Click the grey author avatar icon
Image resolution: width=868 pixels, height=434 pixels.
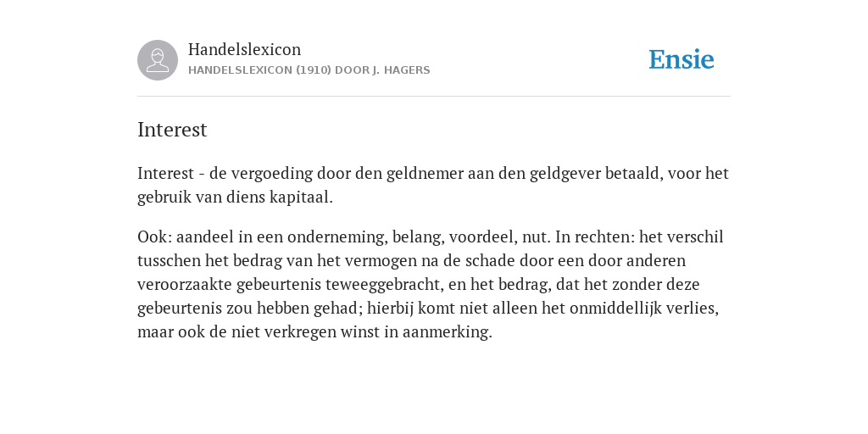(158, 60)
